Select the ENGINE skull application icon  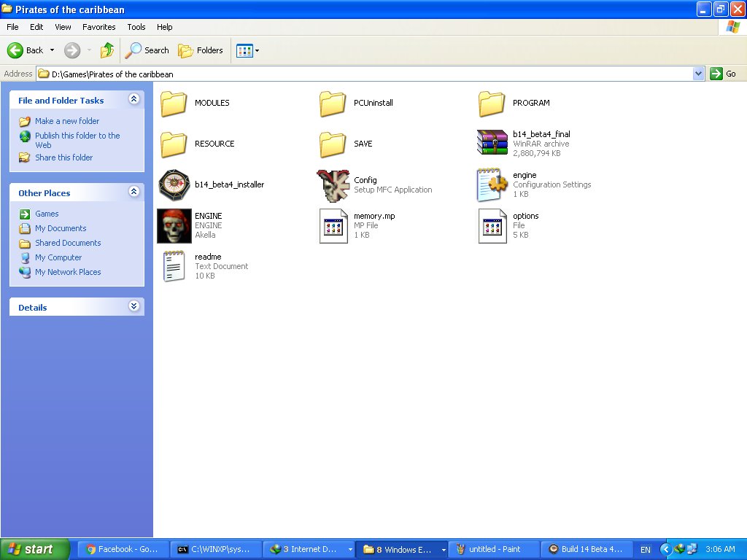click(174, 226)
